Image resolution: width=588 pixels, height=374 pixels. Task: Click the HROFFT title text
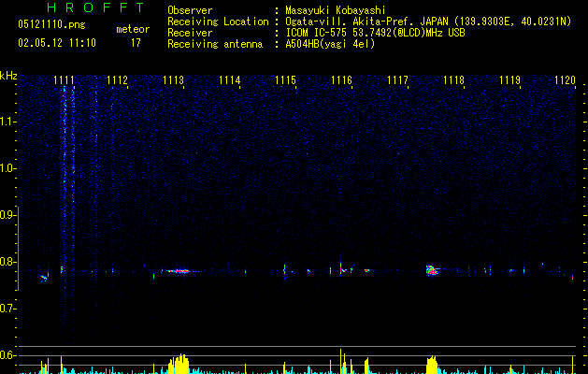(95, 7)
